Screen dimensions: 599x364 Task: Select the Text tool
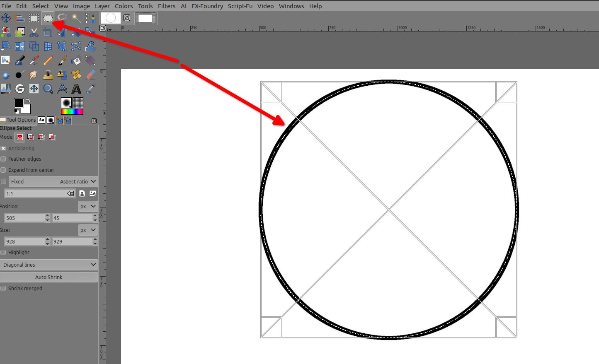(76, 89)
